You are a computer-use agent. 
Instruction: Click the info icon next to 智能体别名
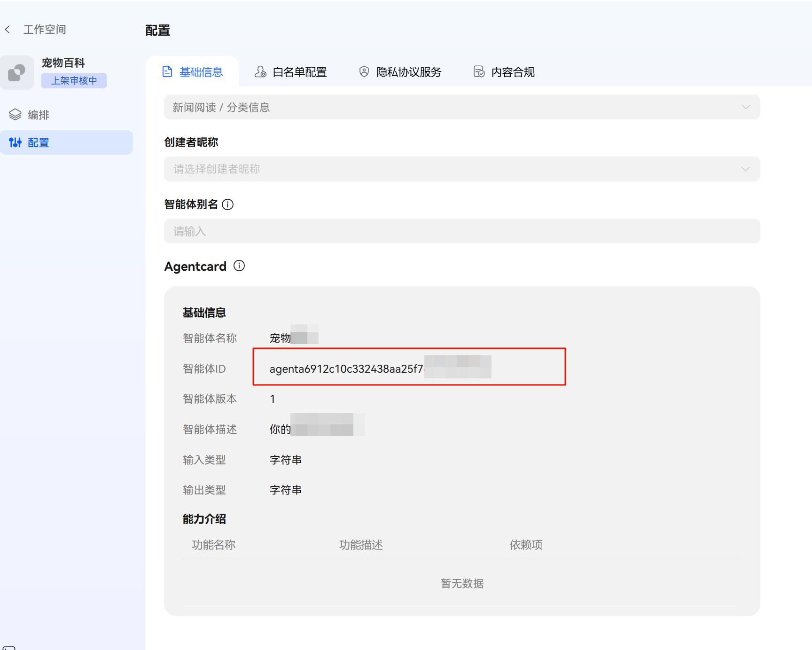click(x=227, y=204)
